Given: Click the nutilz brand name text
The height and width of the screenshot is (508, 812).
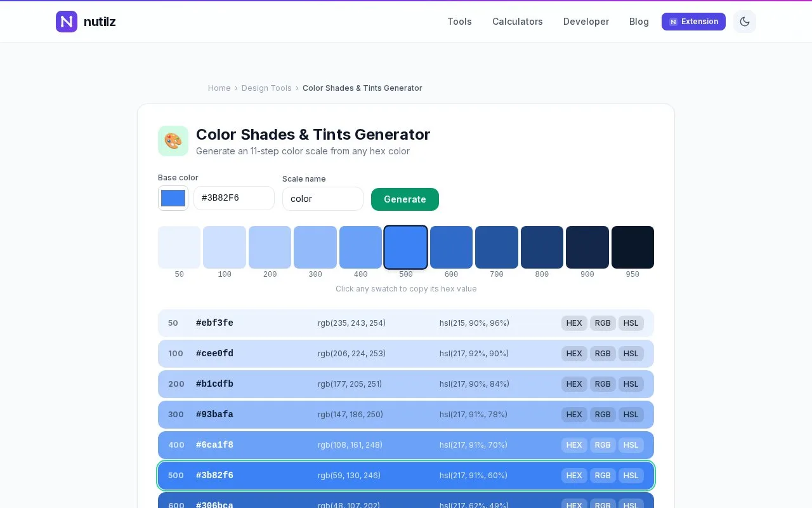Looking at the screenshot, I should coord(100,22).
